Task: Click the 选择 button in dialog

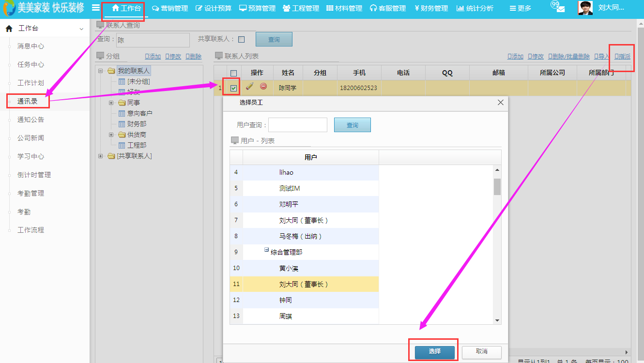Action: tap(434, 351)
